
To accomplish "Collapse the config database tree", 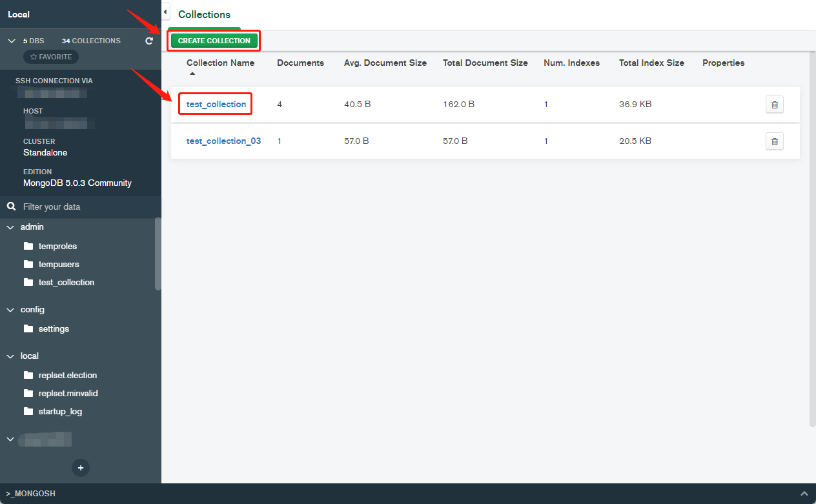I will point(11,310).
